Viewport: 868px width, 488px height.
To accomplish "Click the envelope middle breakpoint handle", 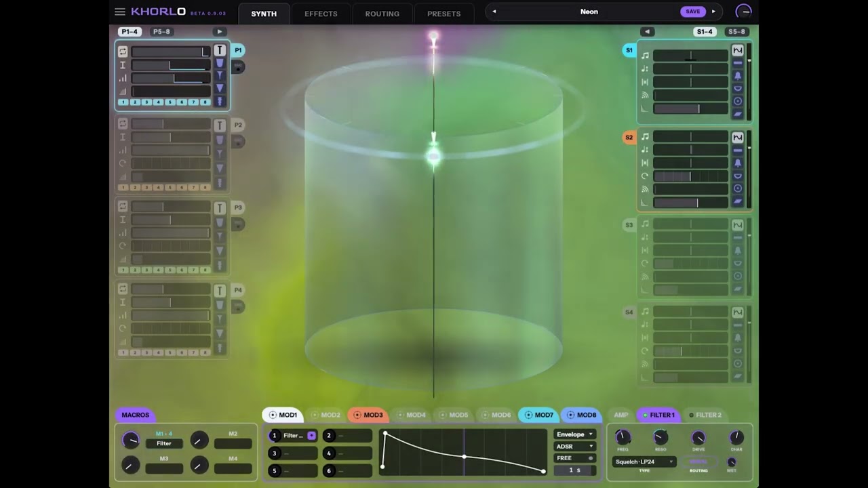I will click(x=465, y=456).
